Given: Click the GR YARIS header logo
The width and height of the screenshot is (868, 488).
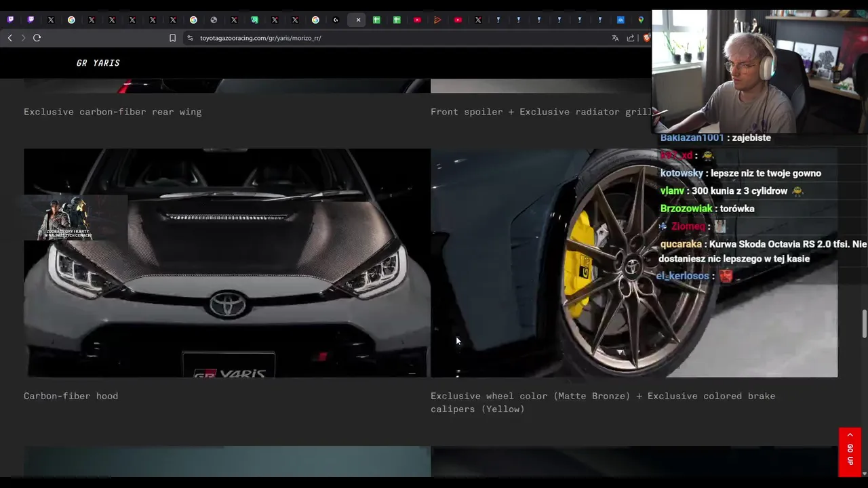Looking at the screenshot, I should [98, 63].
